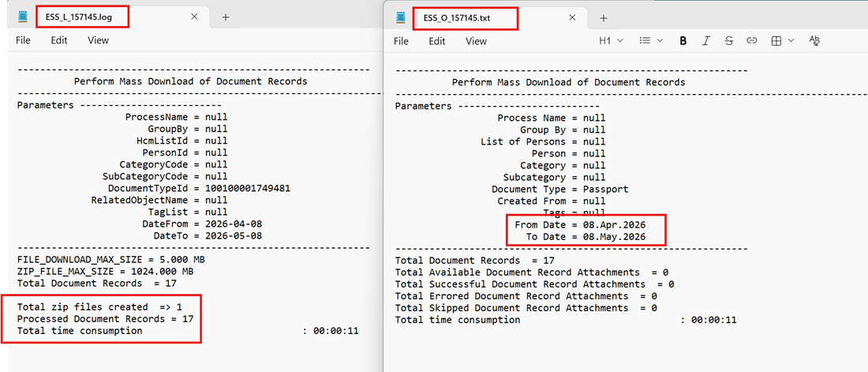Click Created From = null line

click(552, 201)
